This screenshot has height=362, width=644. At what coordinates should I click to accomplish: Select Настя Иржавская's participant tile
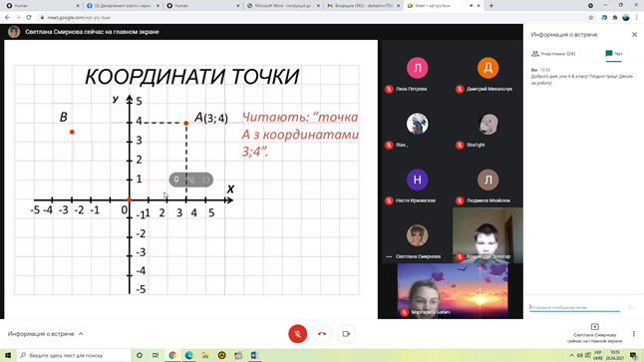pyautogui.click(x=417, y=180)
